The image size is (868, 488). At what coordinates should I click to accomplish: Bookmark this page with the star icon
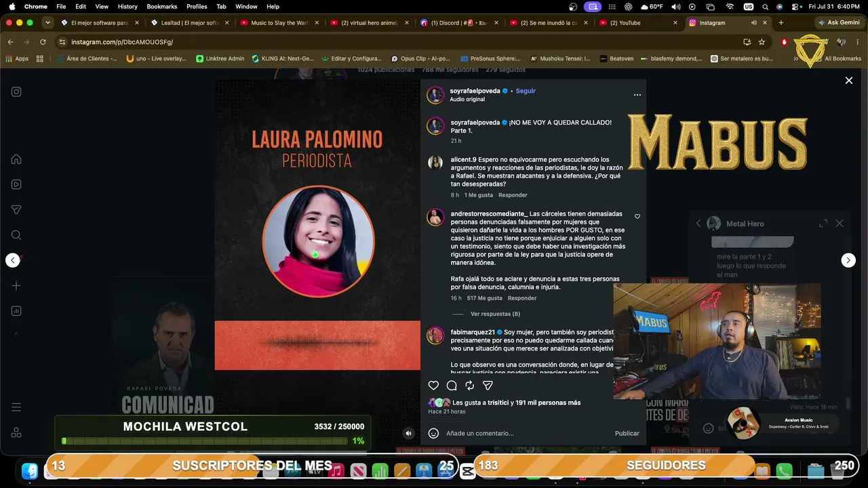click(762, 42)
